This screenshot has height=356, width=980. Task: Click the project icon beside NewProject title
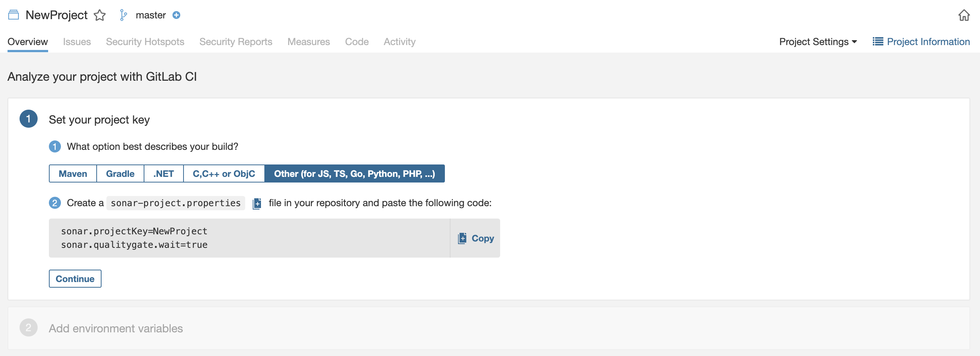[x=13, y=15]
